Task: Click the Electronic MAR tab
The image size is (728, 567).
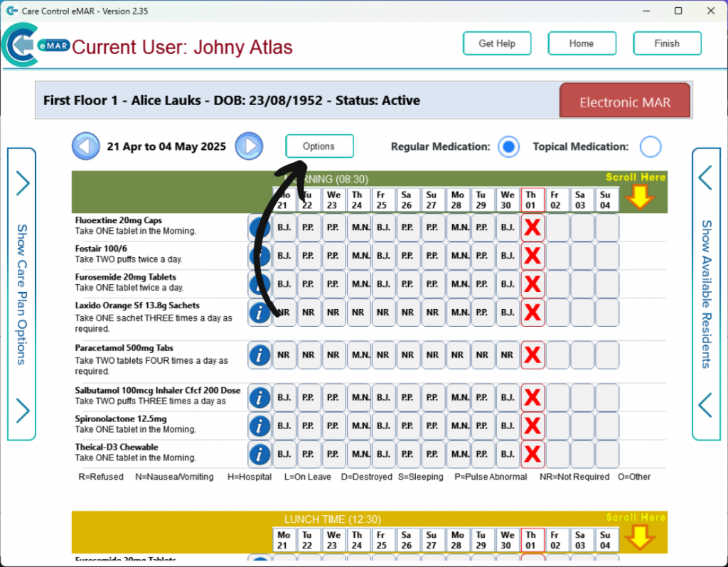Action: point(624,101)
